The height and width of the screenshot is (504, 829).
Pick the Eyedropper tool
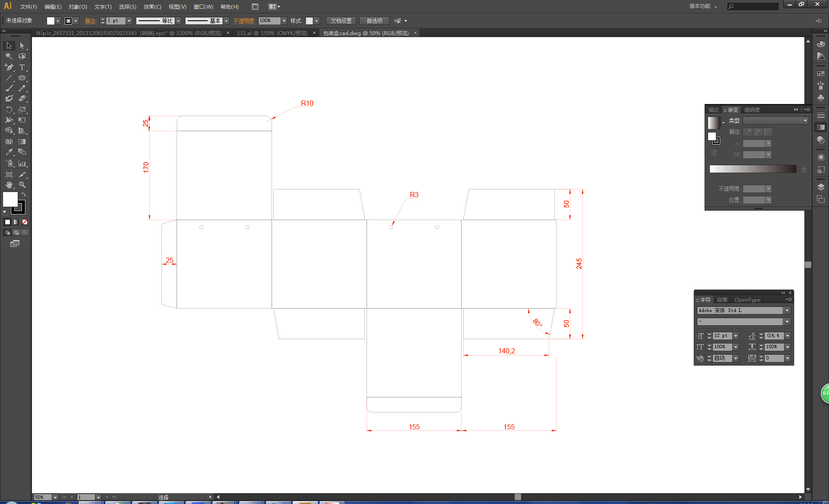tap(9, 152)
